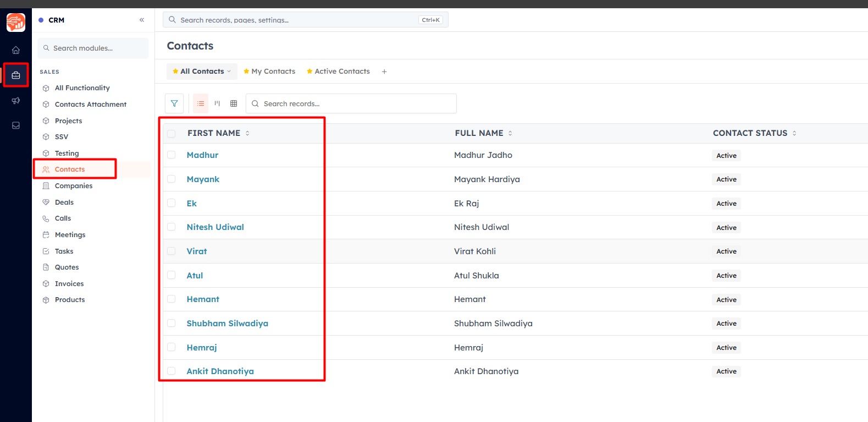Click the star icon on My Contacts
Screen dimensions: 868x422
tap(246, 72)
